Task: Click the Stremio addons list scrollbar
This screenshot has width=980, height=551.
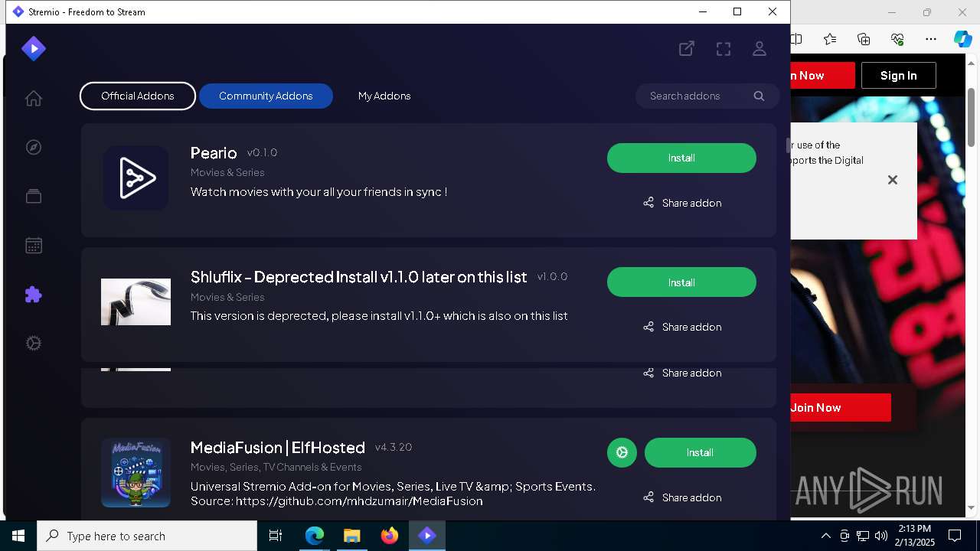Action: [786, 145]
